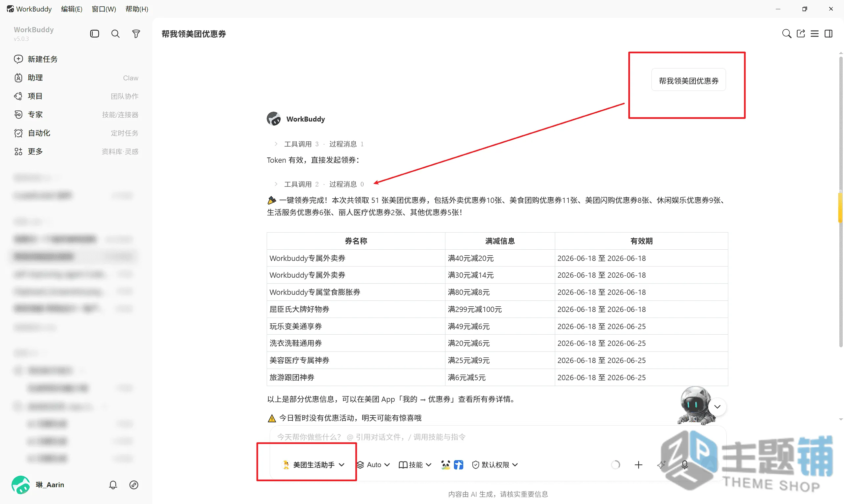This screenshot has height=504, width=844.
Task: Open notifications bell icon
Action: click(113, 485)
